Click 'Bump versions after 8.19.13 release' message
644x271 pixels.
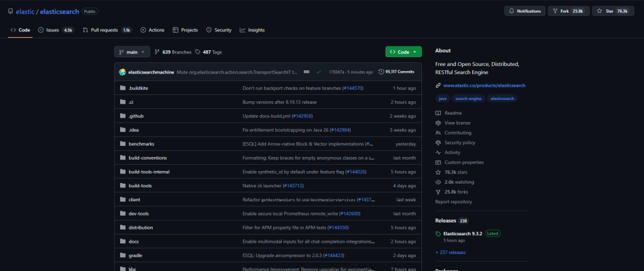tap(279, 102)
